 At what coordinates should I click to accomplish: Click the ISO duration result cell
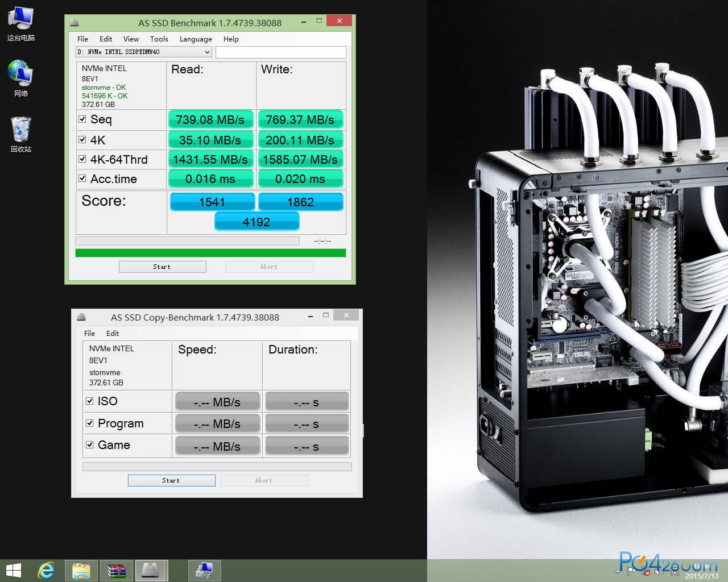(x=307, y=402)
